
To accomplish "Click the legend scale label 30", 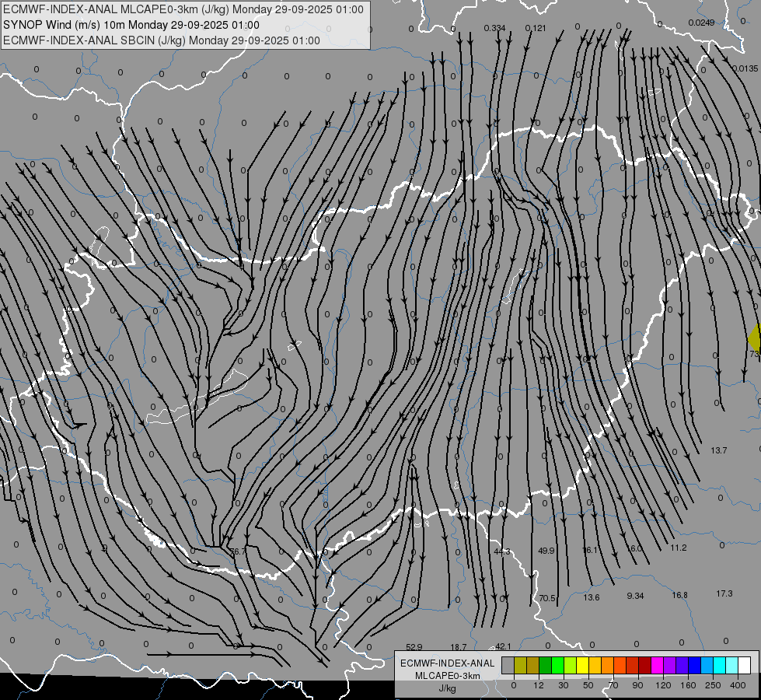I will click(x=563, y=685).
